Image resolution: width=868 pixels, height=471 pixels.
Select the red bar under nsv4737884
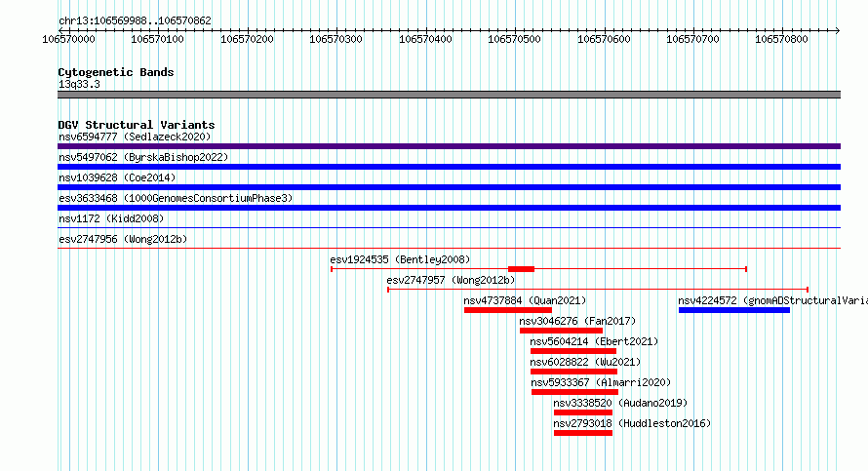507,310
